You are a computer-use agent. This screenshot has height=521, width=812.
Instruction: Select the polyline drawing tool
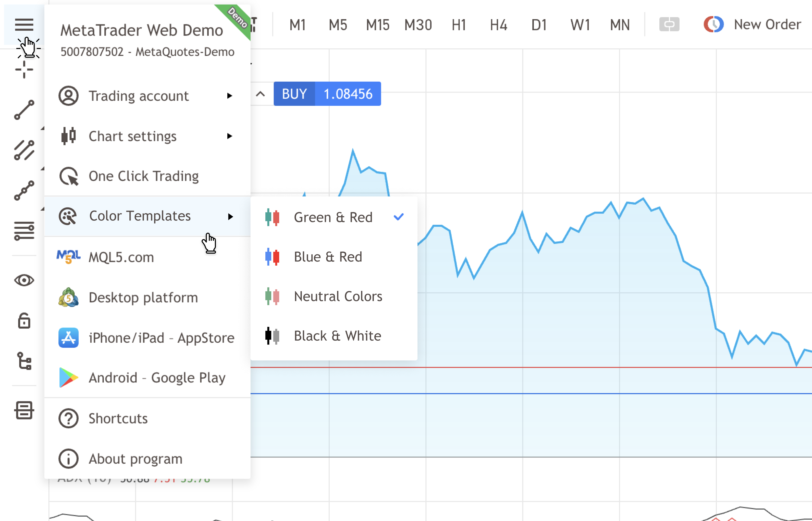point(24,191)
